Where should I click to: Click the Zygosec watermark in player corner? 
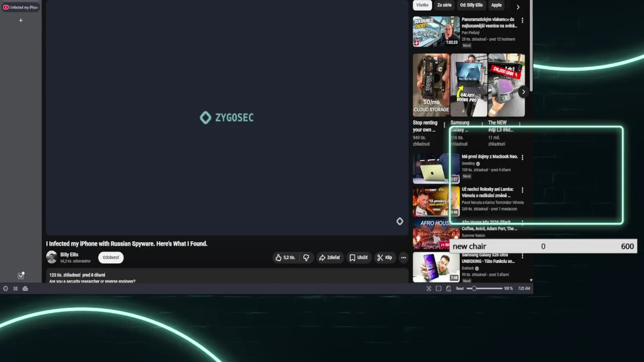click(399, 221)
